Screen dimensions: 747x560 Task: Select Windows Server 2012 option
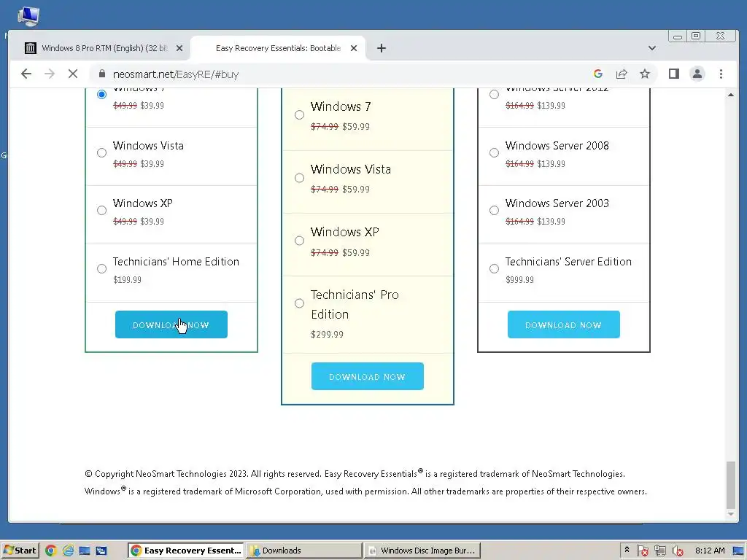coord(494,94)
